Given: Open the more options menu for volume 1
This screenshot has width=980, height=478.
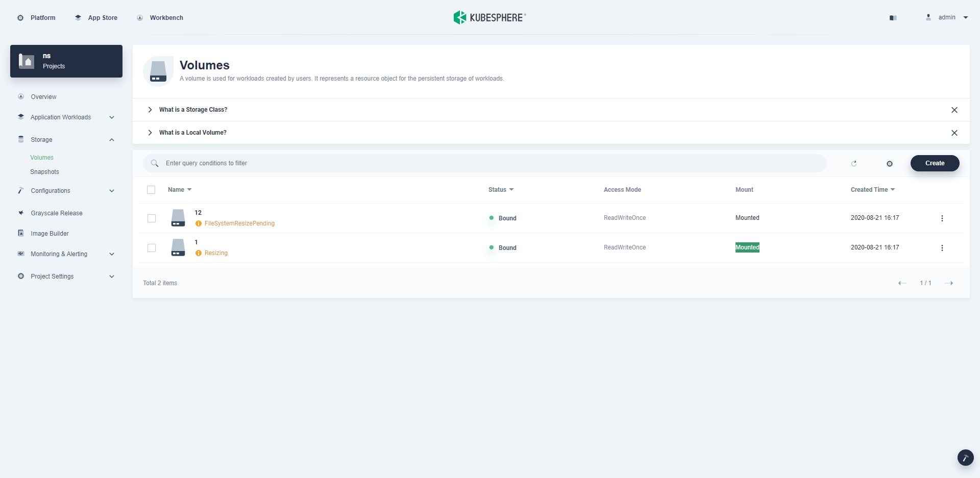Looking at the screenshot, I should pyautogui.click(x=942, y=248).
